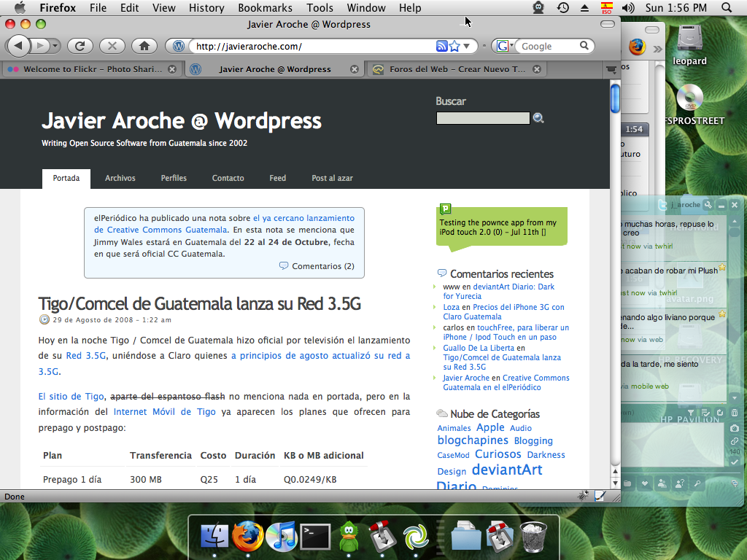Click the volume icon in the menu bar
747x560 pixels.
point(628,7)
